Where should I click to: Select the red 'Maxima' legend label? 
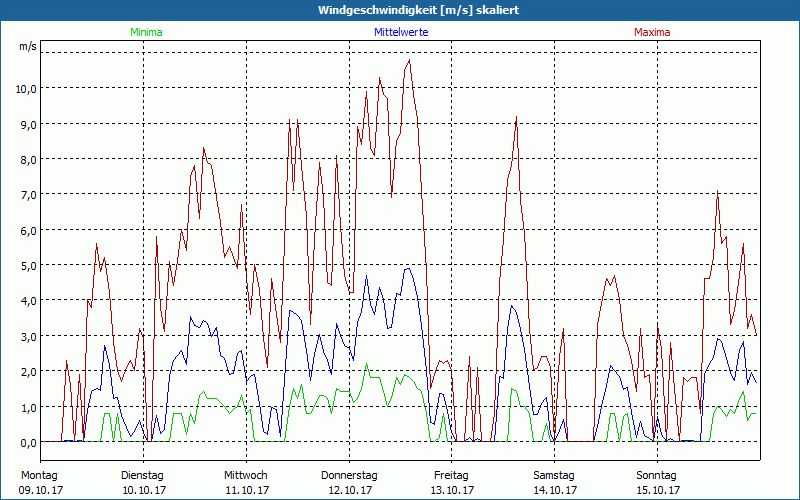point(652,32)
